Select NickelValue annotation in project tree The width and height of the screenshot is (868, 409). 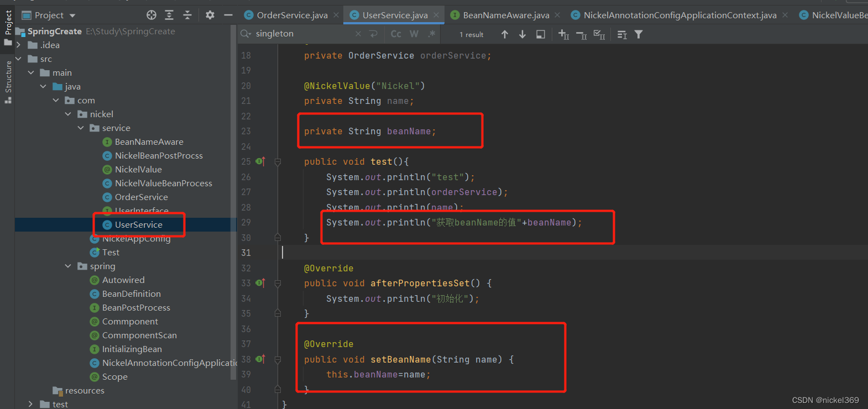coord(138,169)
